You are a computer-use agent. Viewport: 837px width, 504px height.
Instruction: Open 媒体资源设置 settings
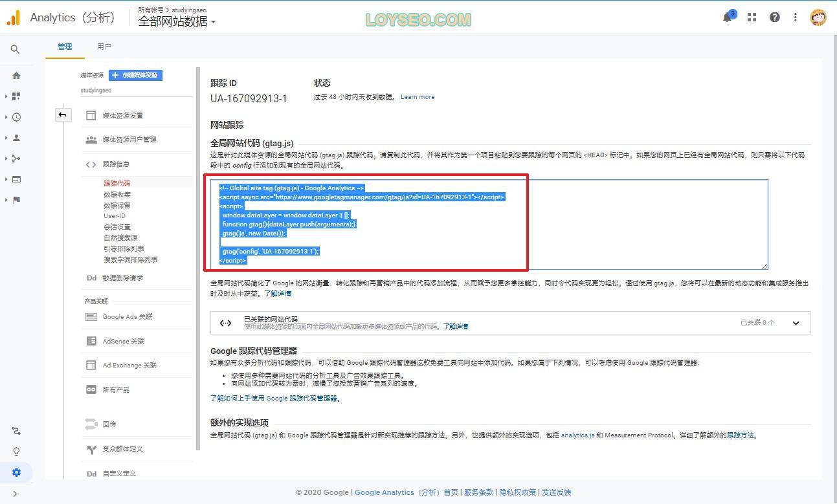pyautogui.click(x=123, y=116)
